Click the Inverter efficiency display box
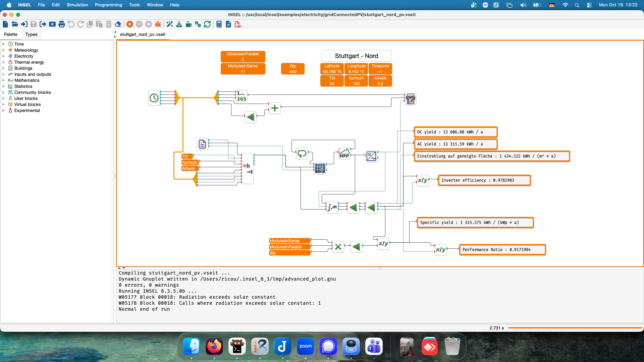 484,180
